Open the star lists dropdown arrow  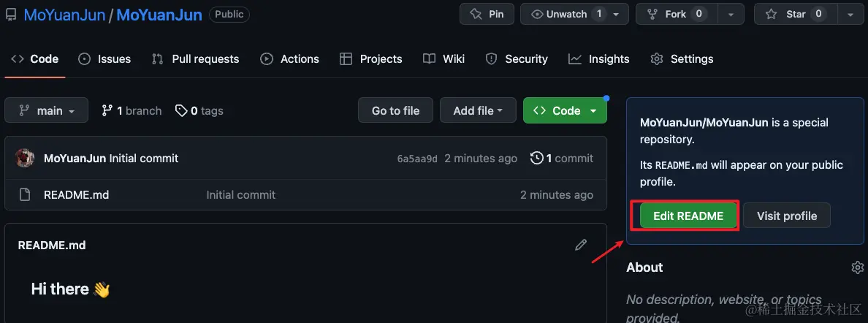click(850, 14)
